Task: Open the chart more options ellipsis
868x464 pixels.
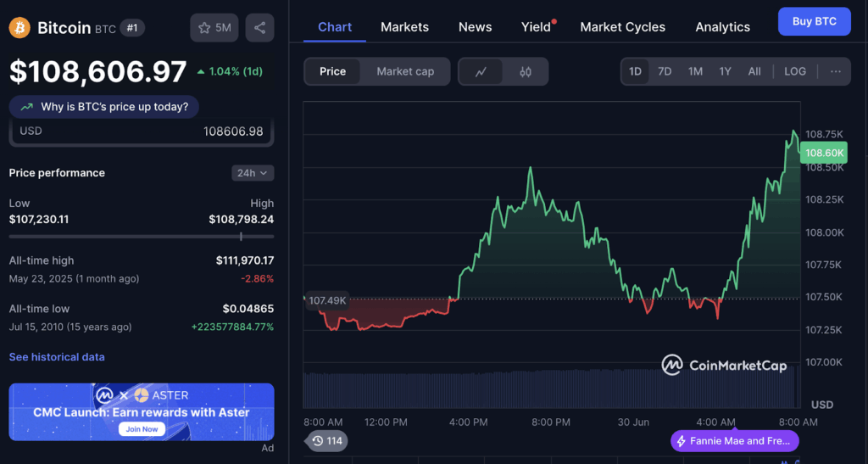Action: click(x=835, y=71)
